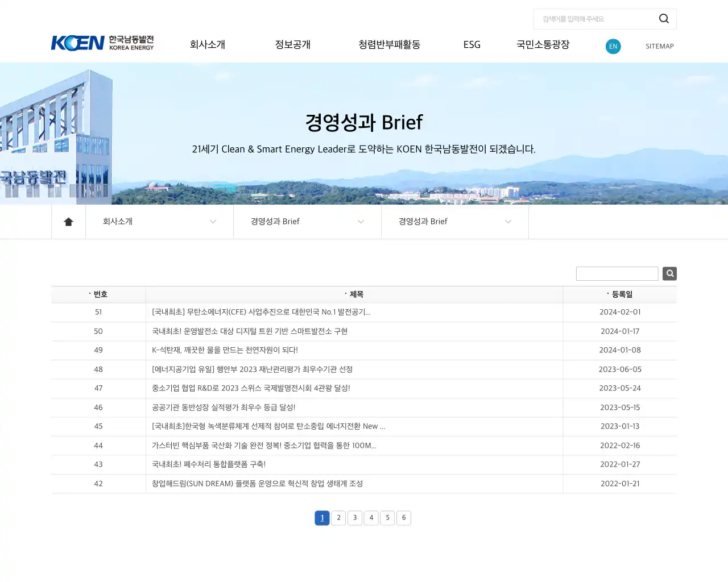728x582 pixels.
Task: Switch language using the EN icon
Action: click(613, 46)
